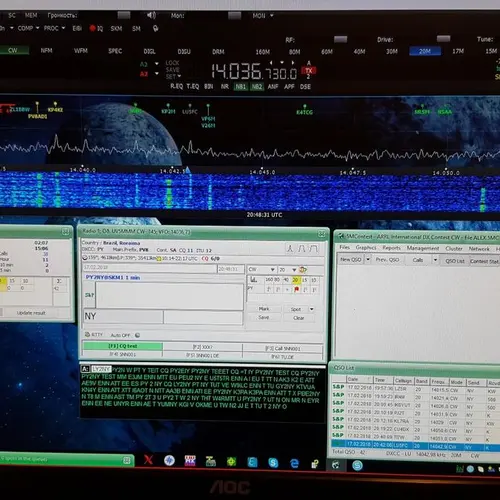Screen dimensions: 500x500
Task: Switch to the 40M band tab
Action: click(359, 52)
